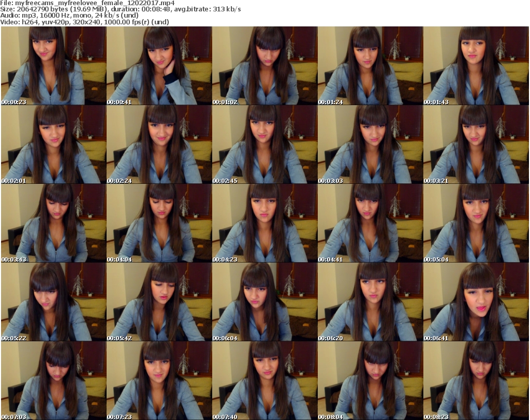Select the thumbnail frame at 00:00:41

click(159, 66)
